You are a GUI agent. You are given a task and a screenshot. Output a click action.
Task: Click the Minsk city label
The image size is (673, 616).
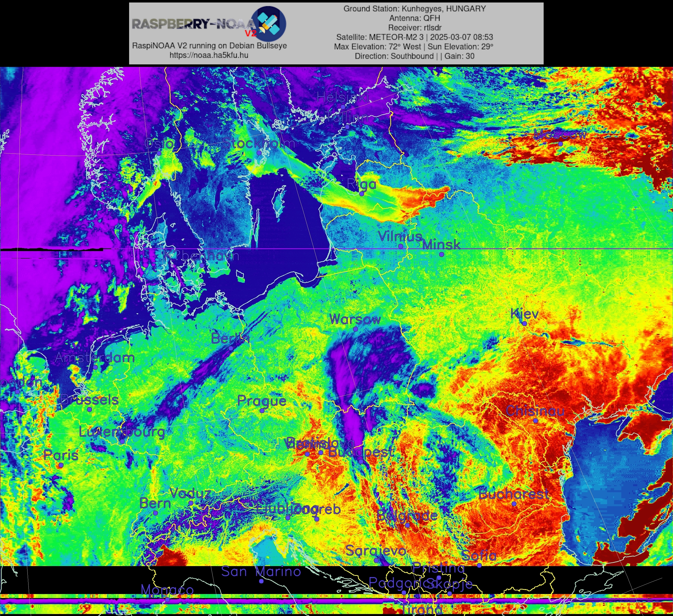coord(441,245)
